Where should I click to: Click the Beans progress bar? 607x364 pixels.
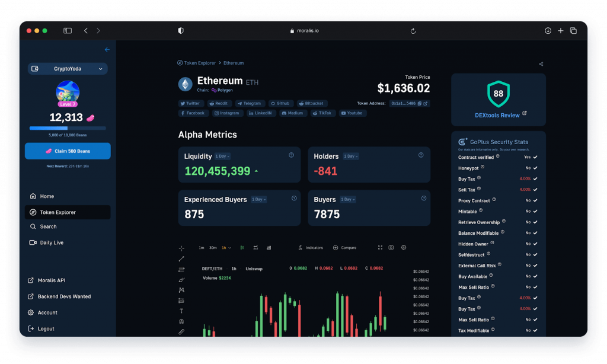(x=68, y=128)
